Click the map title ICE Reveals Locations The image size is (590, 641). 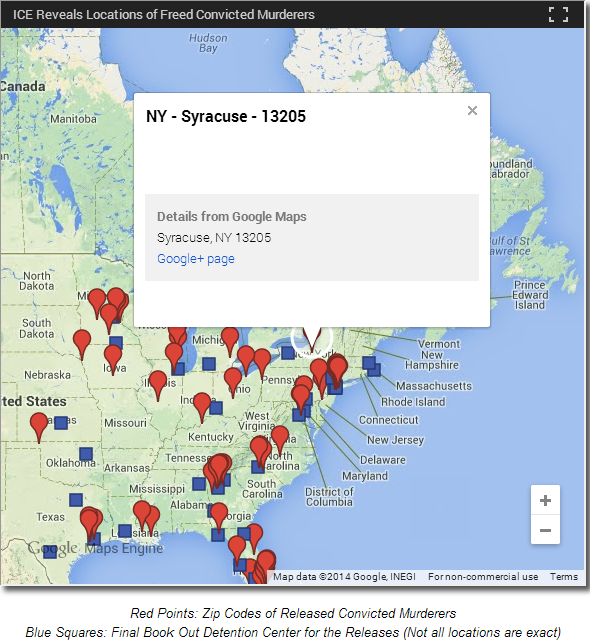coord(164,14)
